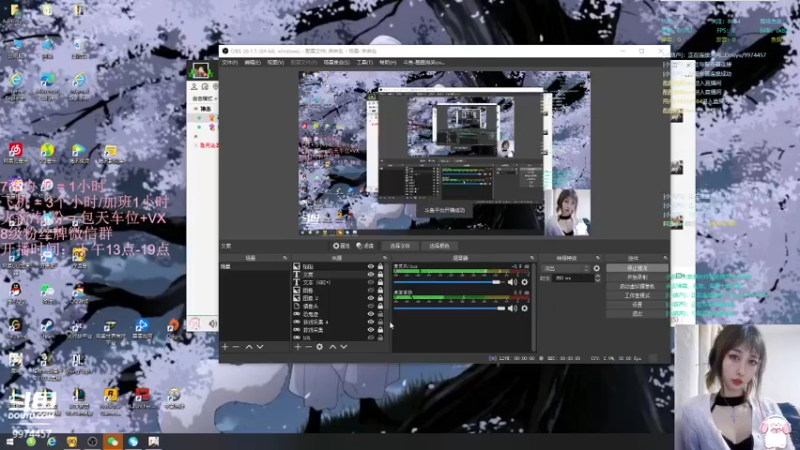This screenshot has height=450, width=800.
Task: Toggle visibility of the 文本 (GDI+) source
Action: tap(371, 282)
